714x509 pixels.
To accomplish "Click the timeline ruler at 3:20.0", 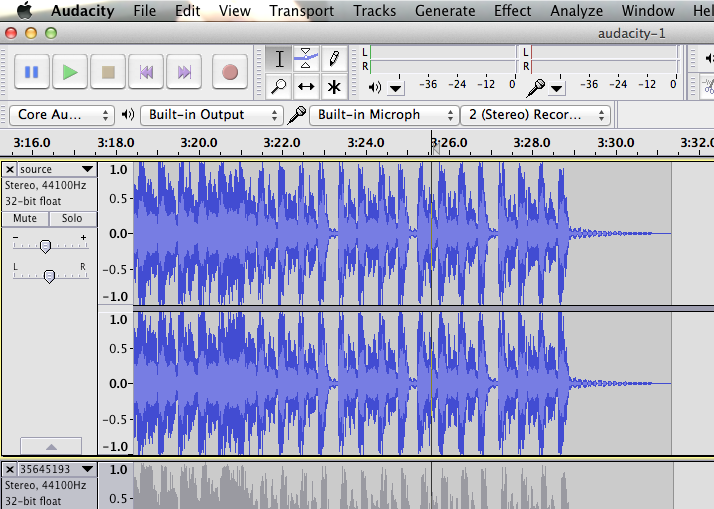I will point(199,143).
